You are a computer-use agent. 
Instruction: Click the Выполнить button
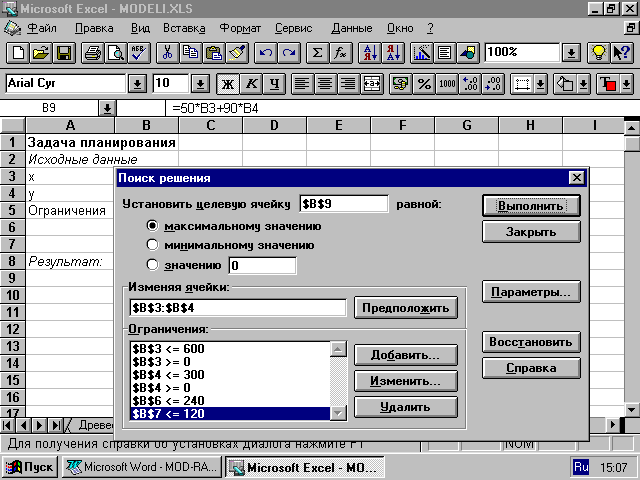pyautogui.click(x=531, y=206)
